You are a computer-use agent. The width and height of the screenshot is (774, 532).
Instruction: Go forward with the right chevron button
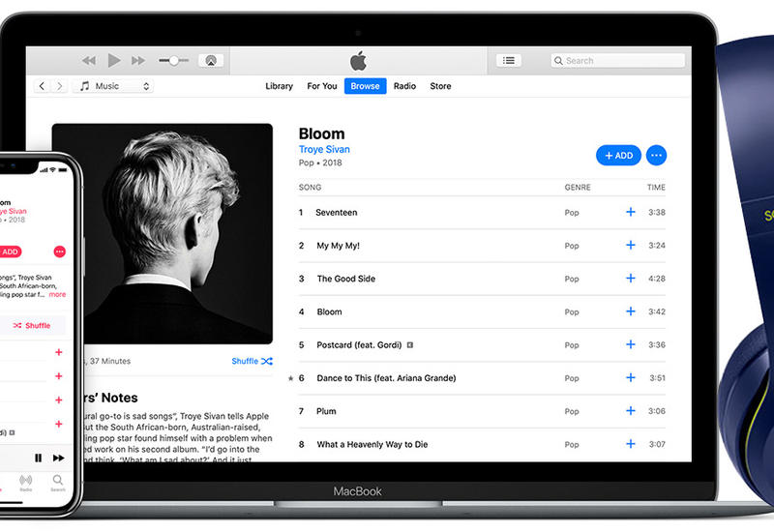pyautogui.click(x=59, y=86)
